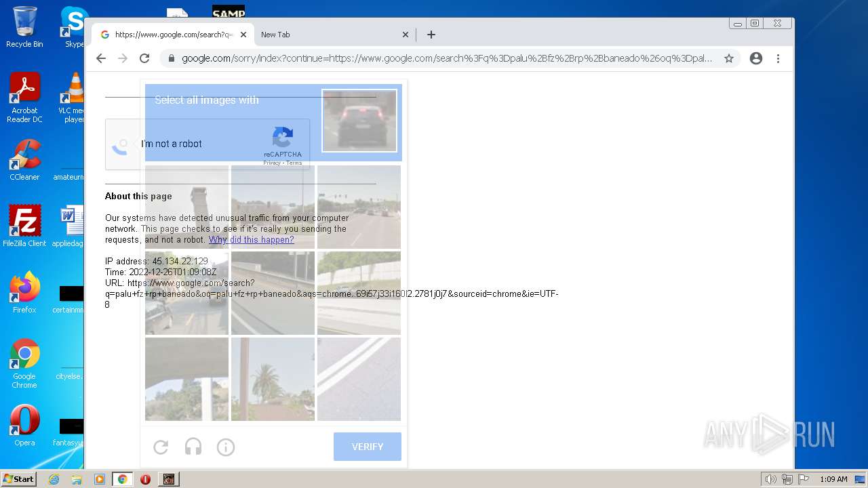Screen dimensions: 868x488
Task: Bookmark this page with the star icon
Action: 729,58
